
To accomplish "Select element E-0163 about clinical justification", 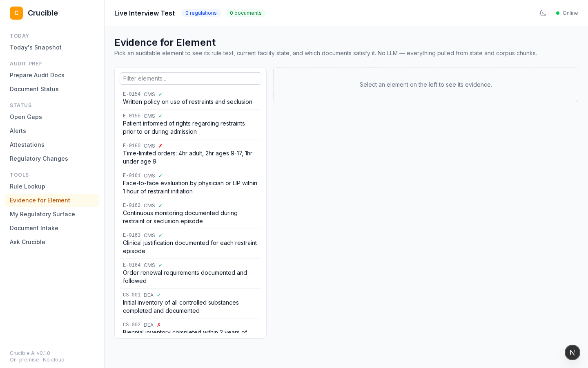I will [190, 243].
